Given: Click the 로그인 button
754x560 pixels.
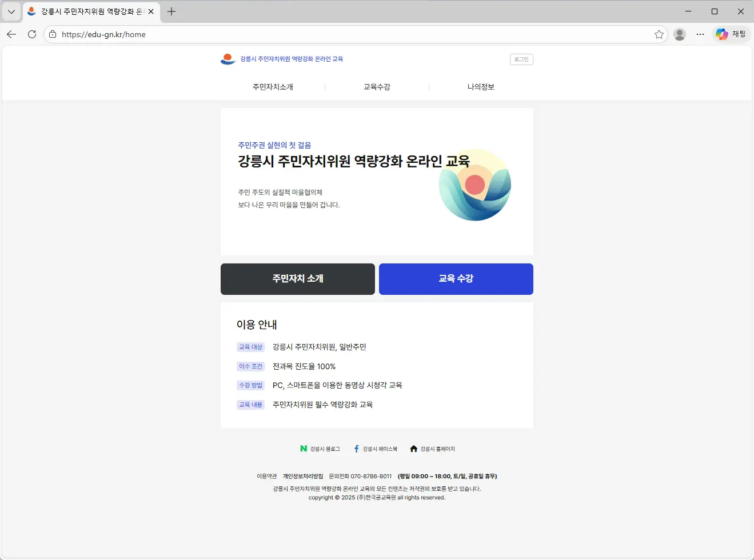Looking at the screenshot, I should click(x=521, y=59).
